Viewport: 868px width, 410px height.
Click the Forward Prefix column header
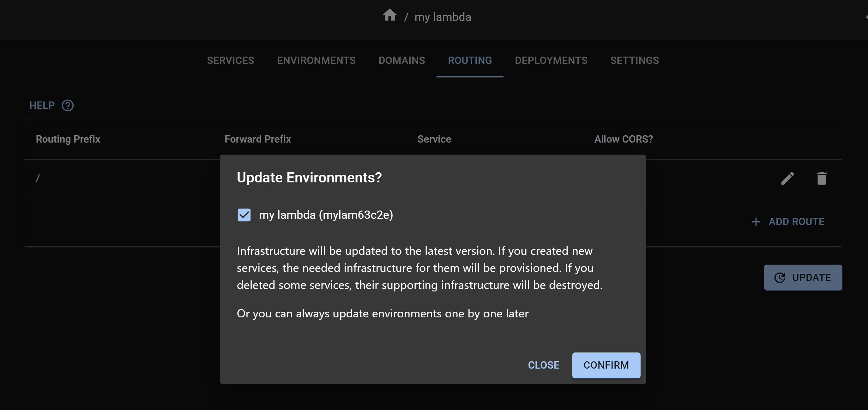(258, 139)
